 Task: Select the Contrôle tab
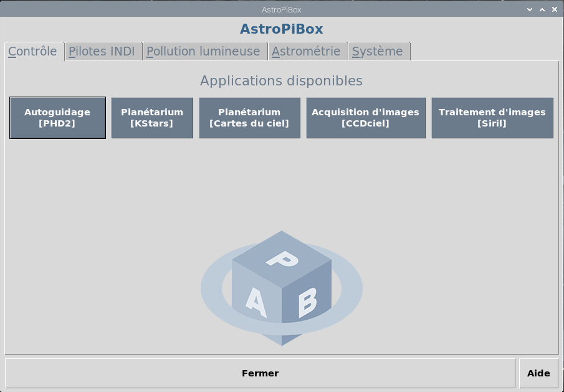coord(33,52)
